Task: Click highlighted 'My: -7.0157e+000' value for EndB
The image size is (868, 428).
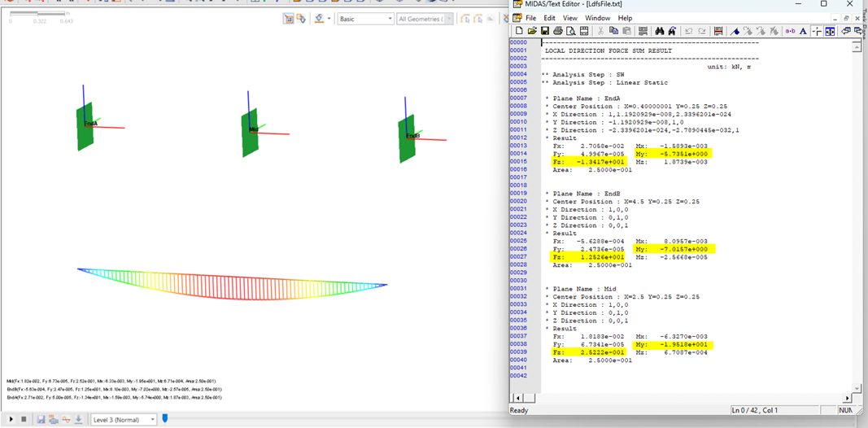Action: tap(673, 249)
